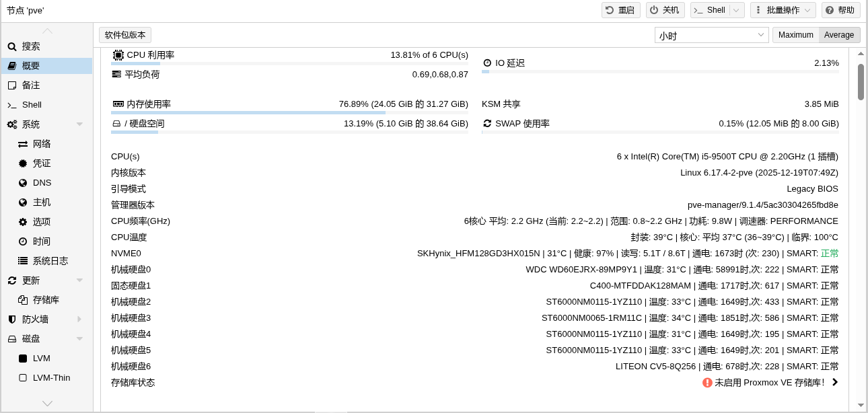Open the 小时 time range dropdown
The height and width of the screenshot is (413, 868).
coord(762,35)
